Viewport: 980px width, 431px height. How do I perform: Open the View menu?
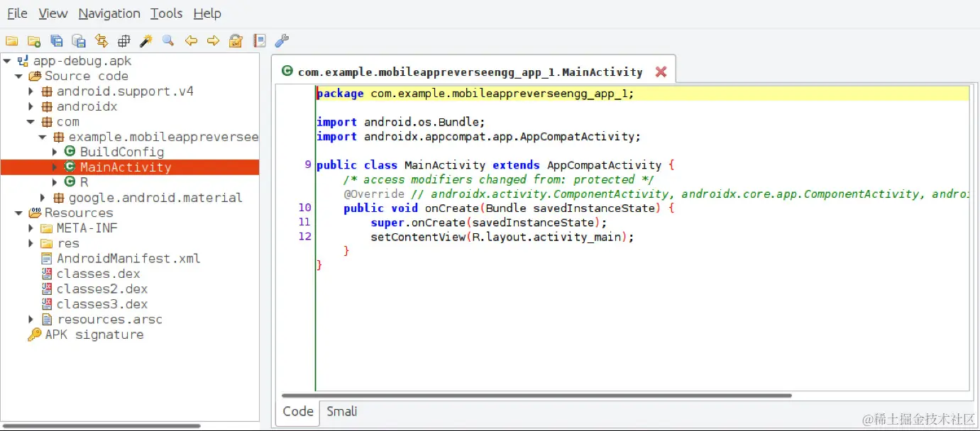53,13
